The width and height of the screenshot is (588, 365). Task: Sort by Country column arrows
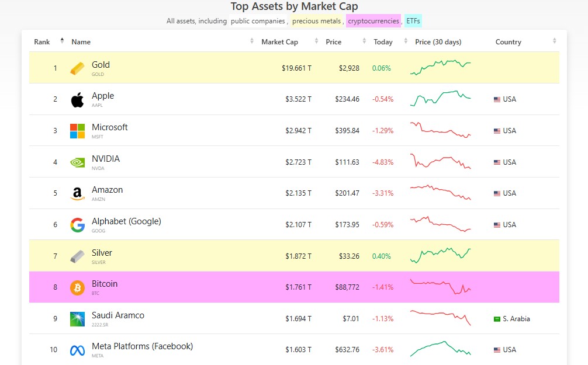(554, 41)
